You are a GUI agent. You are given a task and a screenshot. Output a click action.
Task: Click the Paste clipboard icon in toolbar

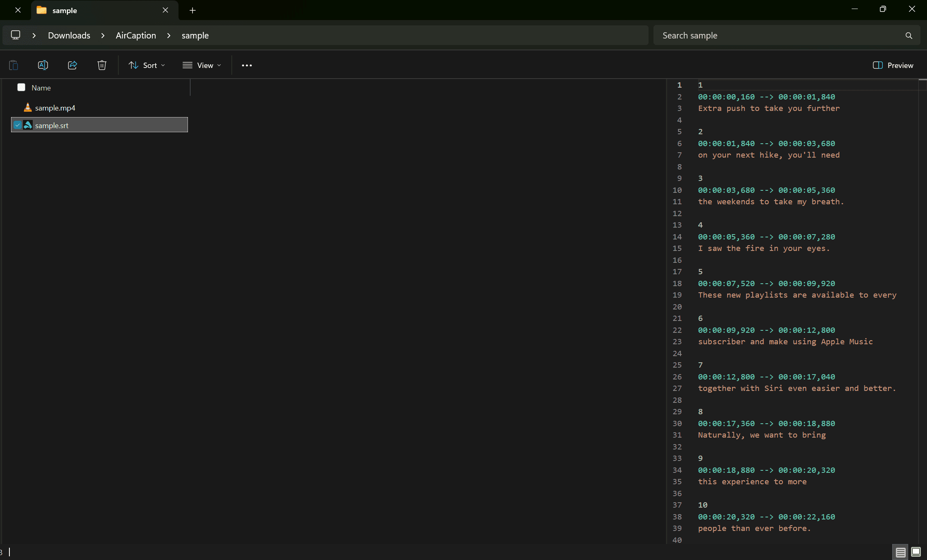click(x=14, y=65)
